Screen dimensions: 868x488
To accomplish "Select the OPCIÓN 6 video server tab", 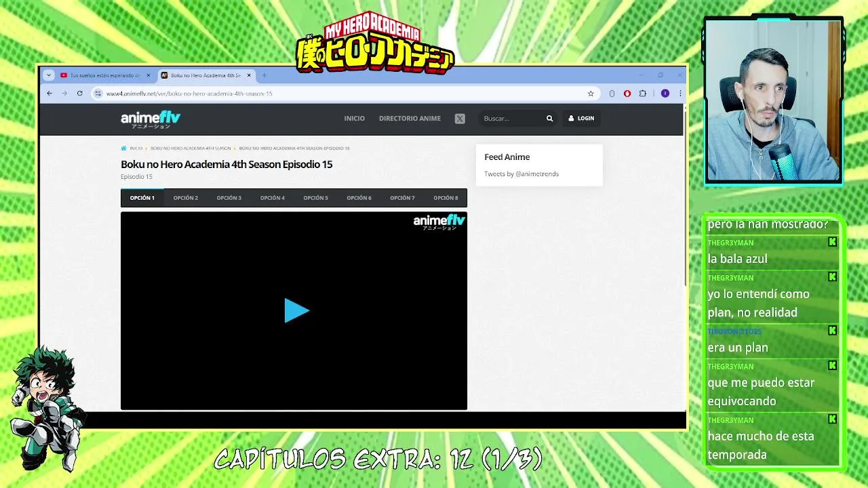I will (359, 198).
